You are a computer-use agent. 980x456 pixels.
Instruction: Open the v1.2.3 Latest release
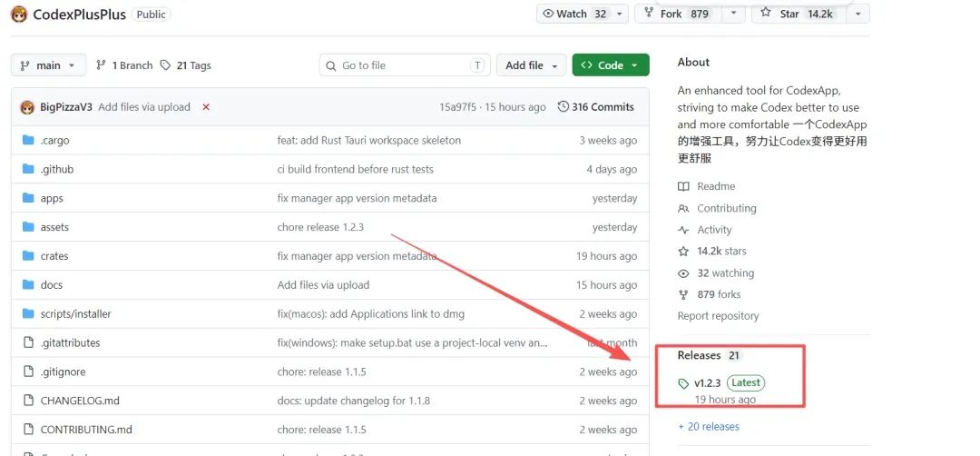(721, 382)
